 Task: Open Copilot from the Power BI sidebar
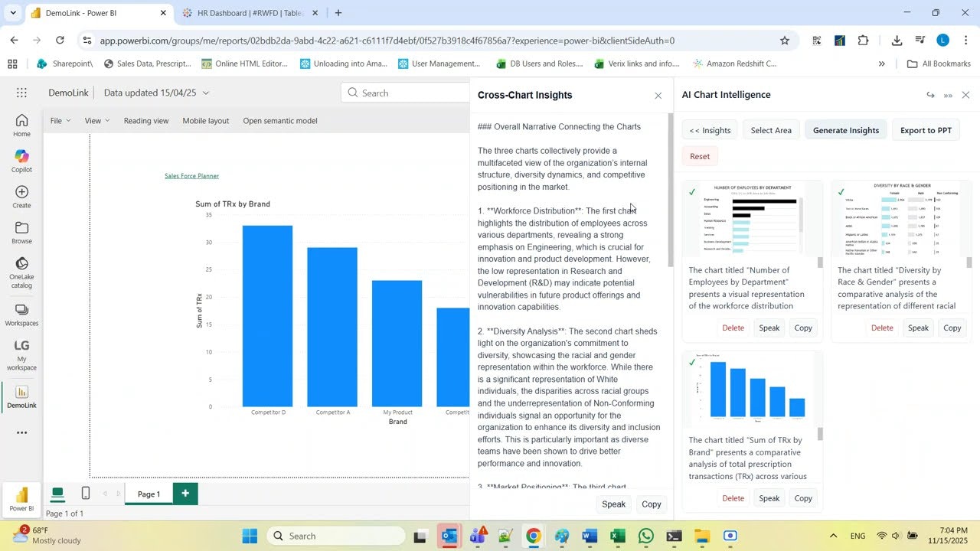[21, 157]
